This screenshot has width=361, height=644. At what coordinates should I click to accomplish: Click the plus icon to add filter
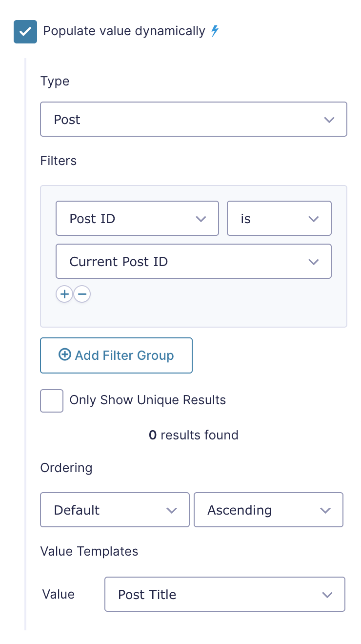64,294
